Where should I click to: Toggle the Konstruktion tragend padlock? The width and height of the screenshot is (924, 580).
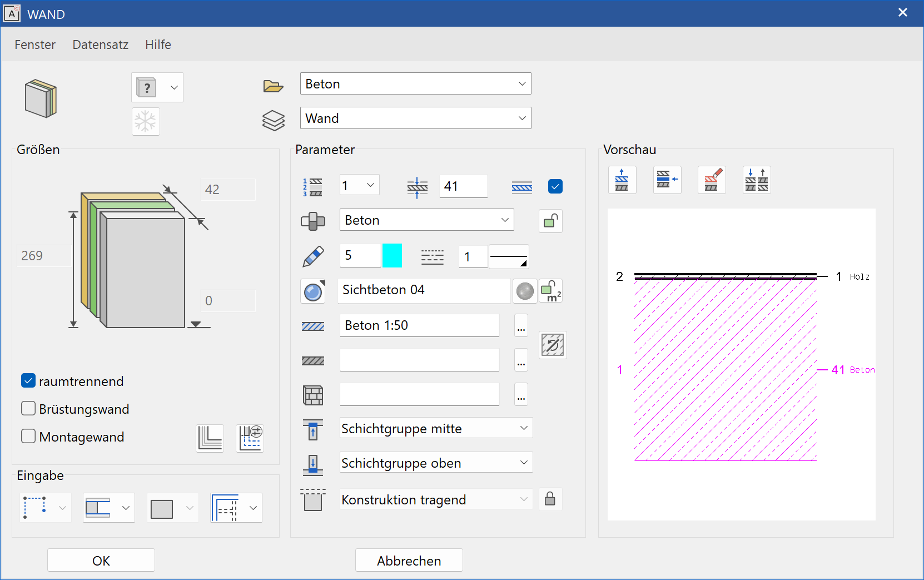coord(550,499)
